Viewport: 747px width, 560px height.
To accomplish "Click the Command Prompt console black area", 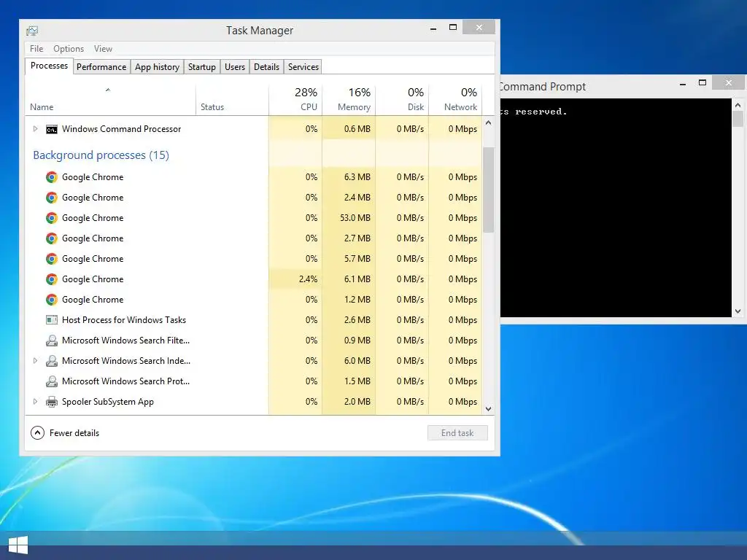I will 616,208.
